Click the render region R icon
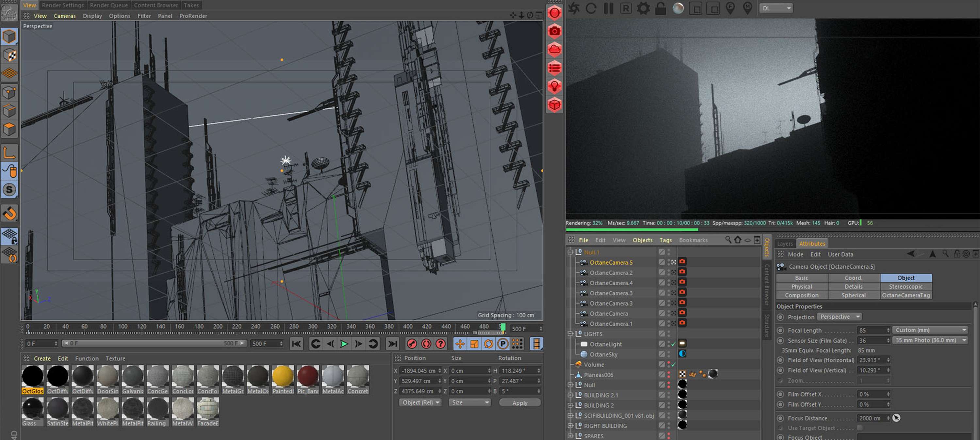Image resolution: width=980 pixels, height=440 pixels. 626,8
